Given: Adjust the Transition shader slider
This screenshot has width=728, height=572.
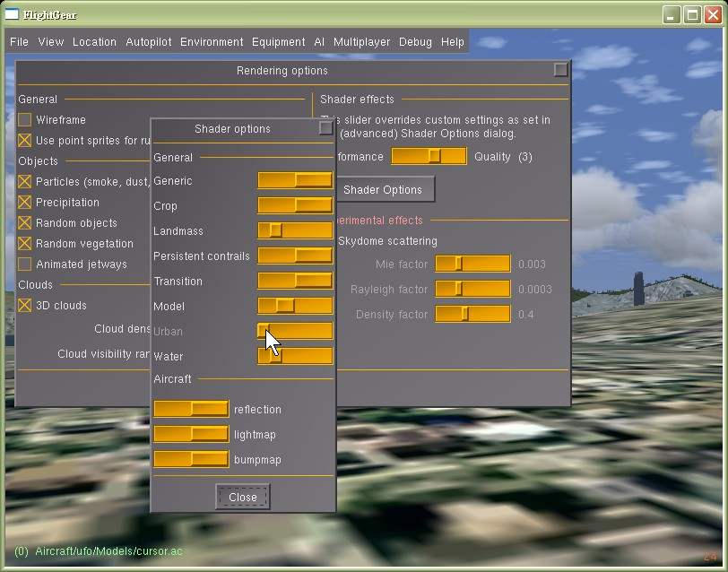Looking at the screenshot, I should point(295,281).
